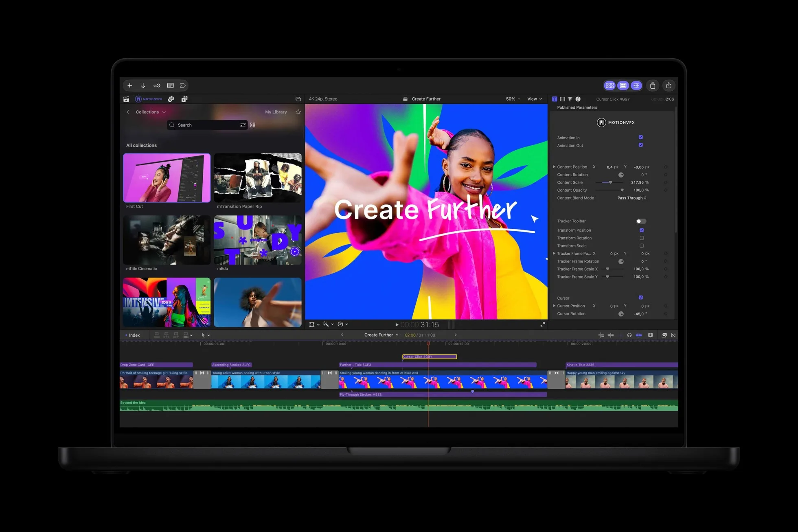Open the 50% zoom dropdown
798x532 pixels.
pos(513,99)
